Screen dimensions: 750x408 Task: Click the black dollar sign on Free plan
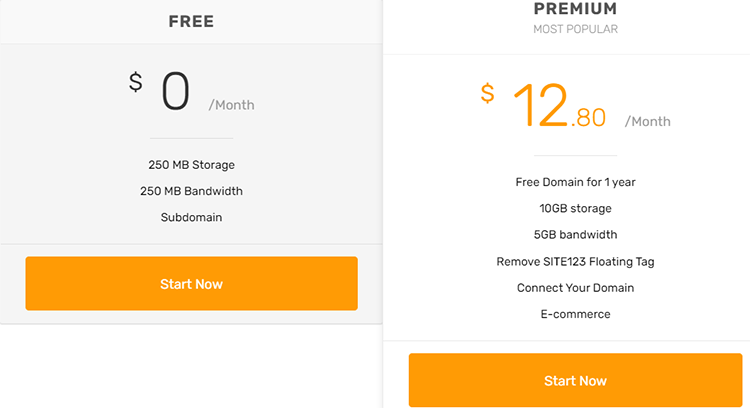[x=136, y=82]
